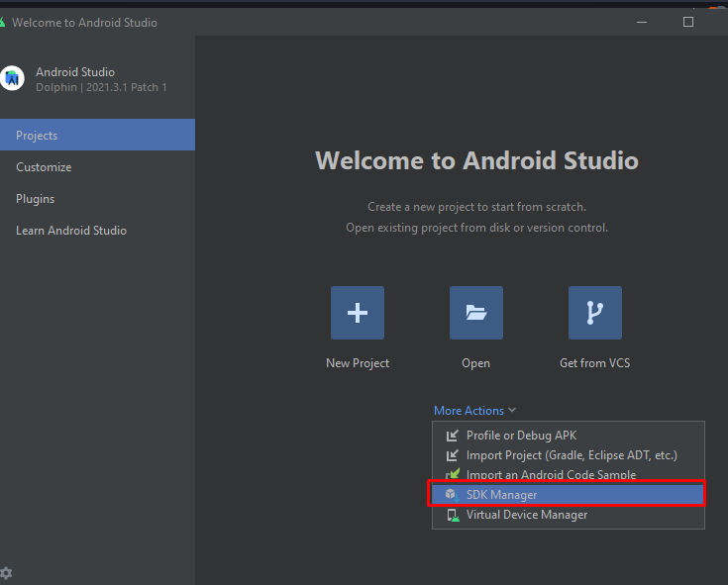Go to Learn Android Studio tab
Image resolution: width=728 pixels, height=585 pixels.
71,231
